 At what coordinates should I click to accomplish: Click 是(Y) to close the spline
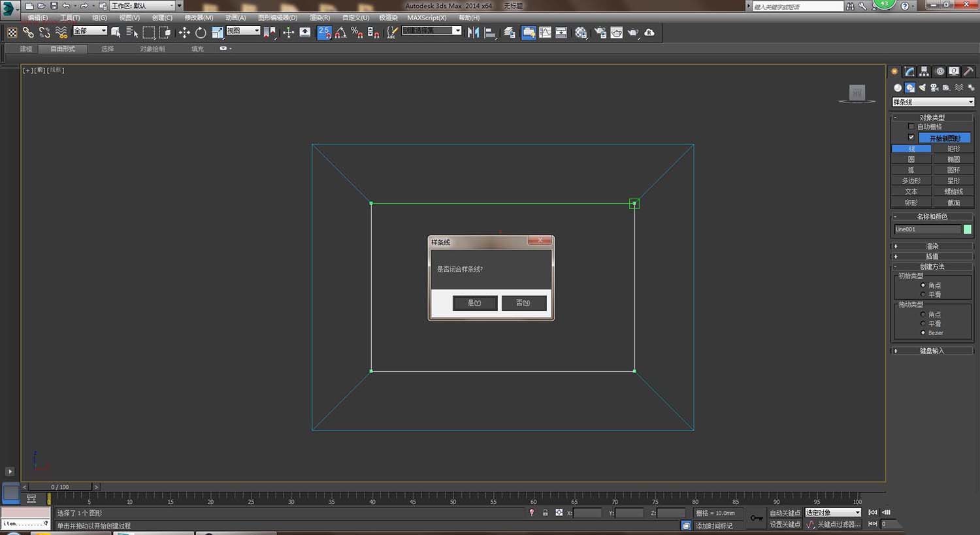point(474,303)
